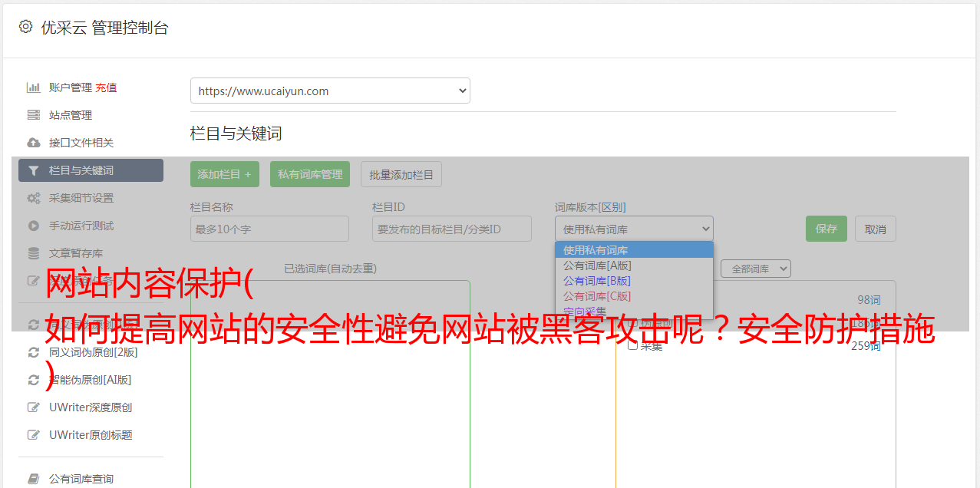Click the server icon next to 站点管理

tap(34, 115)
